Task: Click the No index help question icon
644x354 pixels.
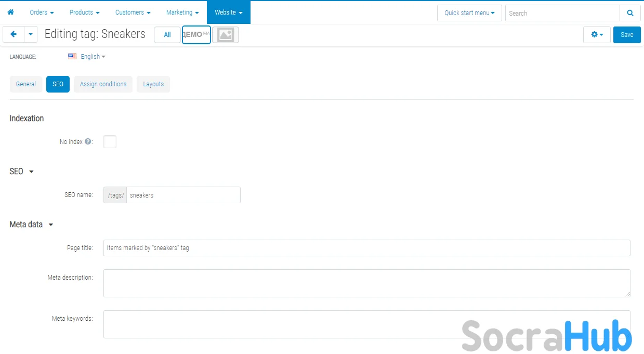Action: [88, 142]
